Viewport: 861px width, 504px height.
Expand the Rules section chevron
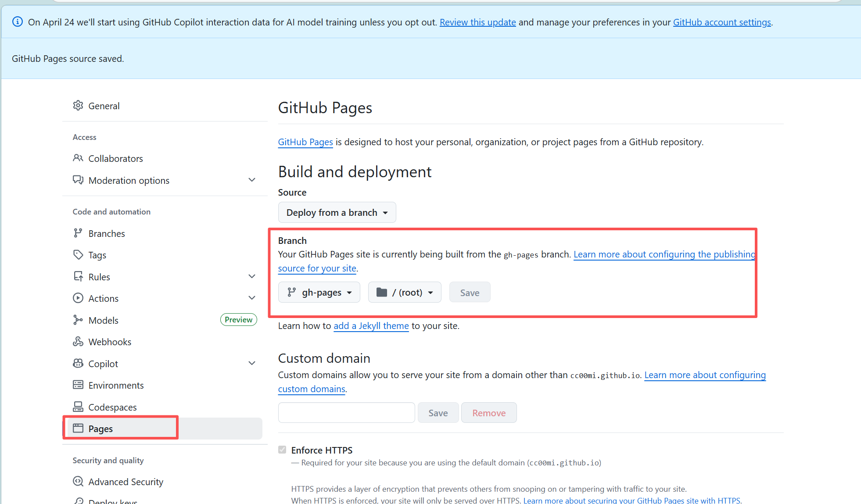[x=252, y=276]
